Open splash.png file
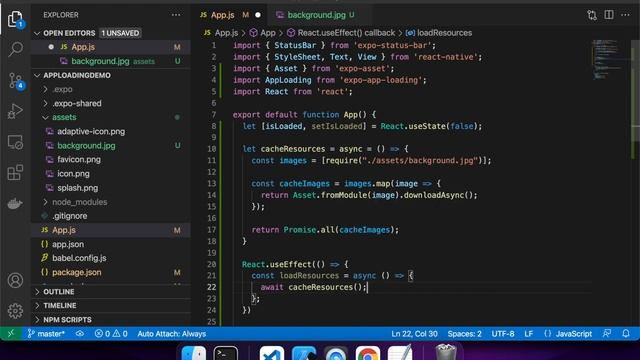The image size is (640, 360). point(78,188)
